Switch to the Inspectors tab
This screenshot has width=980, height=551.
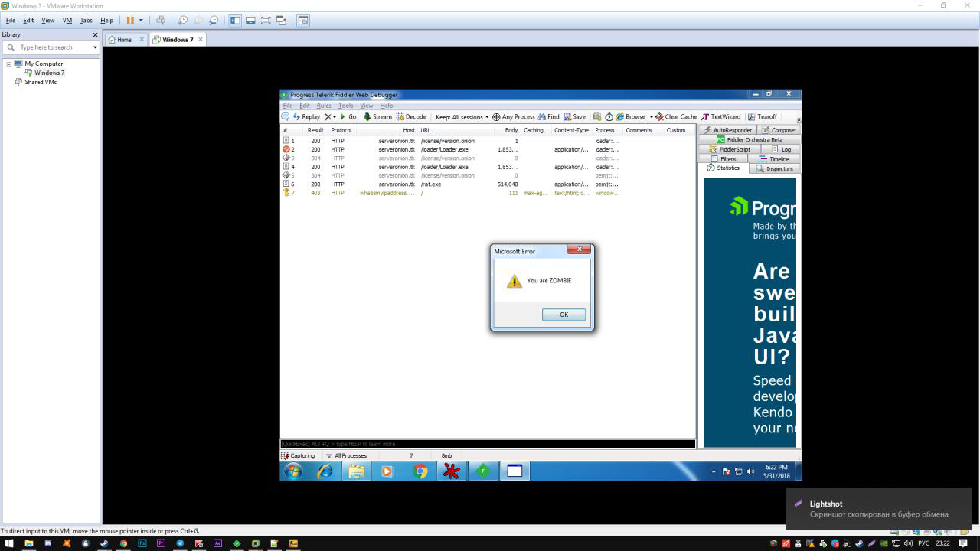coord(775,168)
